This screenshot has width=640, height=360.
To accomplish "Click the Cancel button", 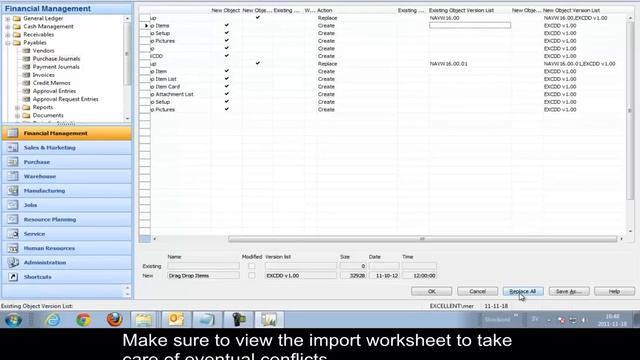I will pyautogui.click(x=477, y=291).
